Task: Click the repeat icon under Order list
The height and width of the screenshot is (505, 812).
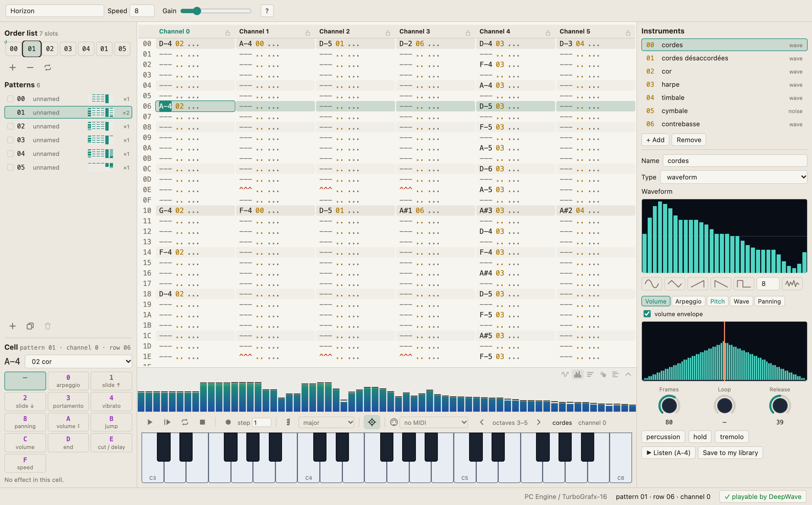Action: pyautogui.click(x=48, y=68)
